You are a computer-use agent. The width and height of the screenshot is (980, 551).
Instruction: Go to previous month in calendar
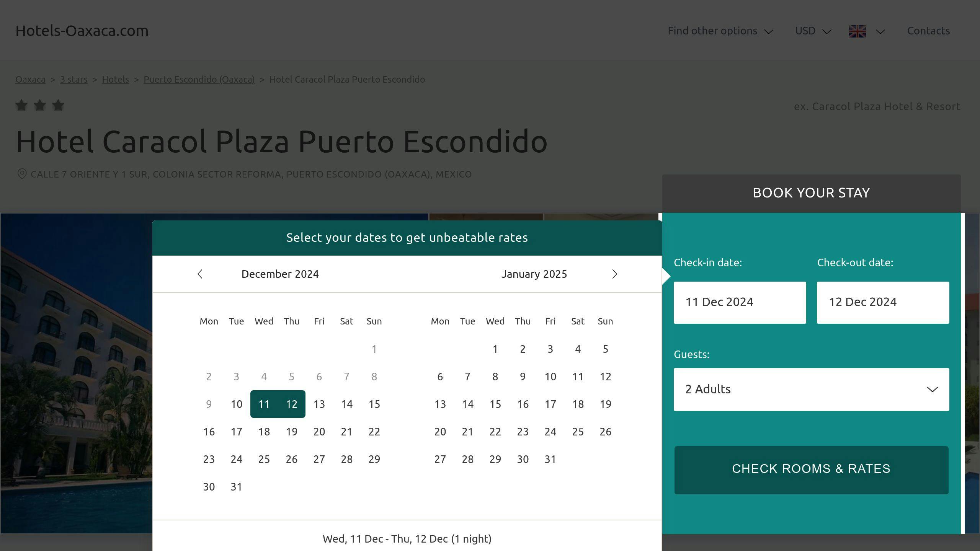[x=200, y=274]
